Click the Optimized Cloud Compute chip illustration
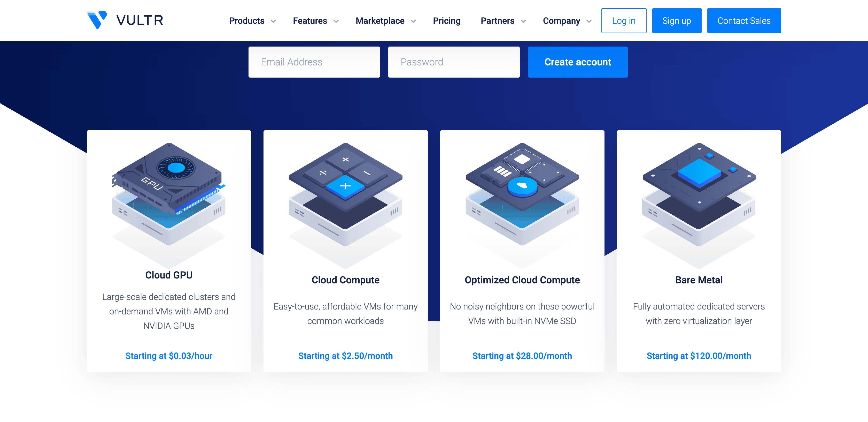The height and width of the screenshot is (422, 868). [522, 194]
